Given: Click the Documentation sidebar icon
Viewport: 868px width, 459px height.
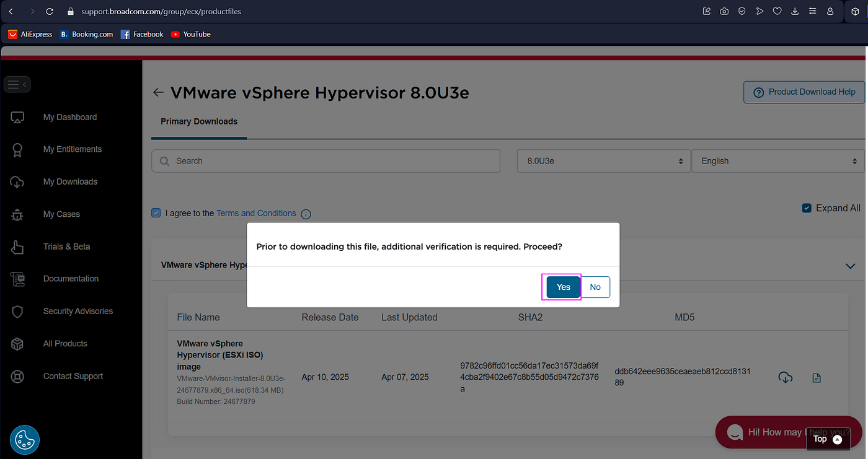Looking at the screenshot, I should [x=17, y=279].
